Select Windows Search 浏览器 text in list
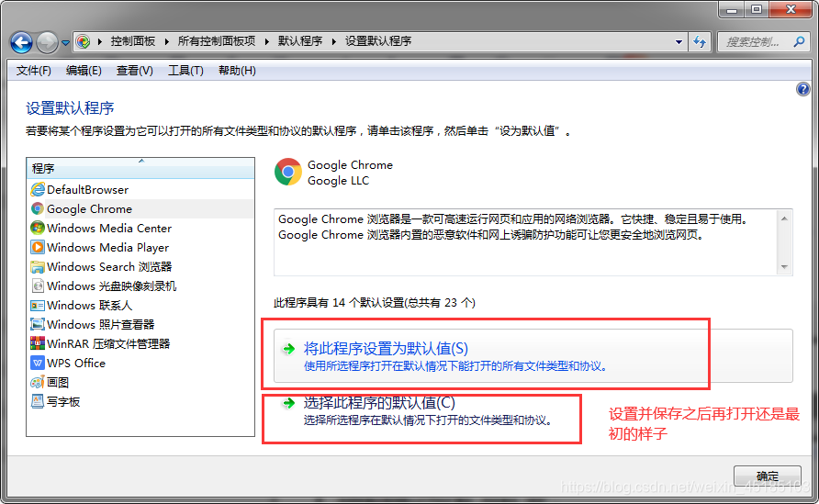 coord(109,267)
